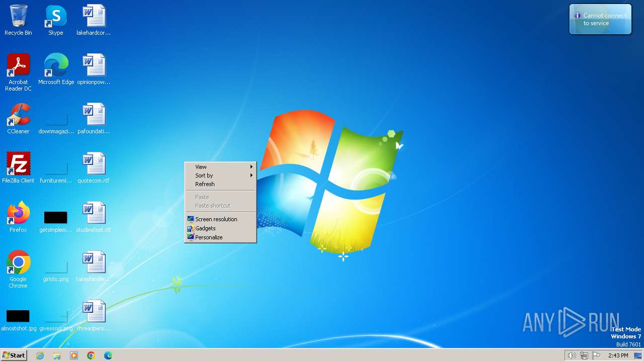The width and height of the screenshot is (644, 362).
Task: Open the network tray icon
Action: point(584,355)
